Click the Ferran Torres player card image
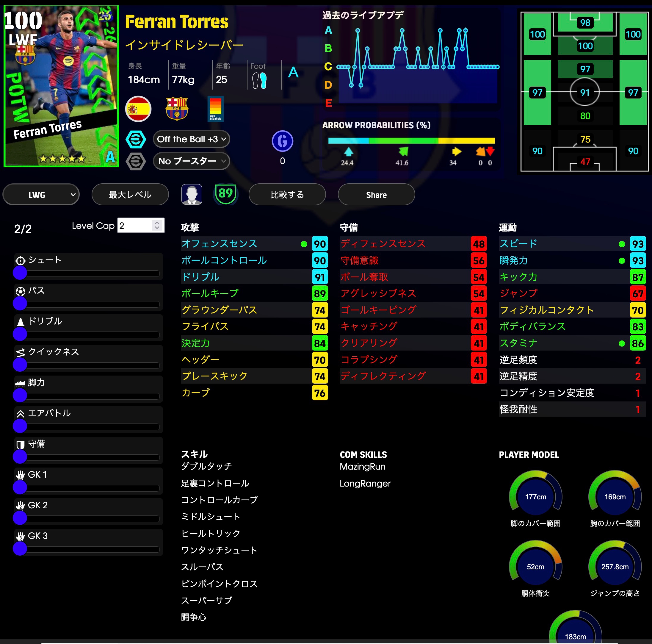The image size is (652, 644). 61,86
